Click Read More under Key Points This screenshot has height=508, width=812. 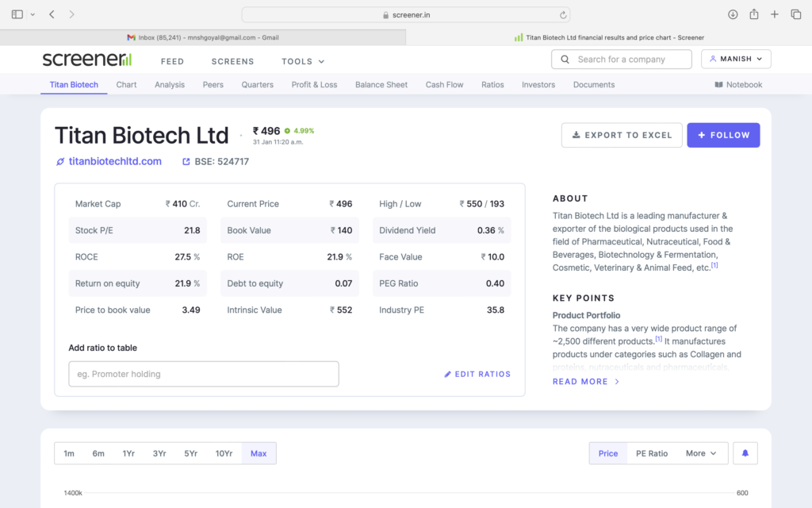click(x=586, y=382)
